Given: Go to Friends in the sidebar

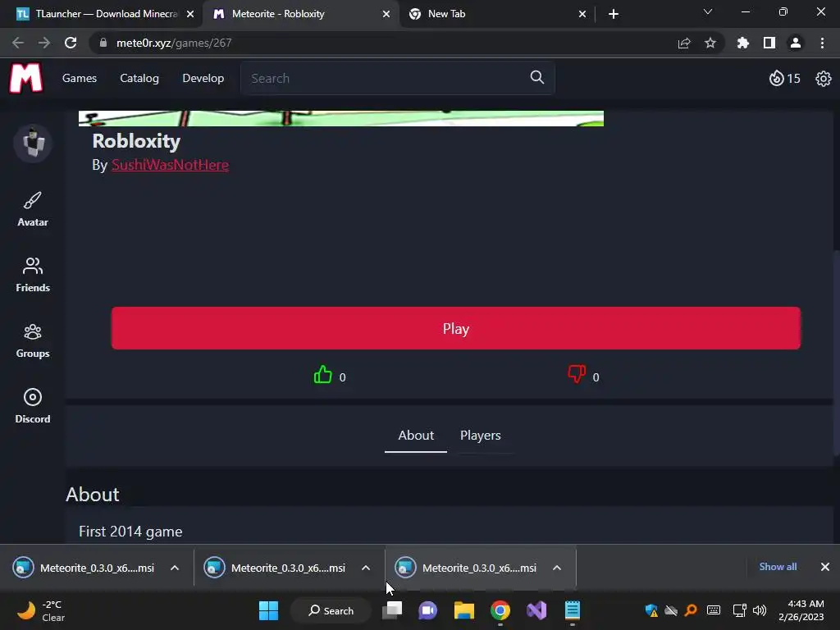Looking at the screenshot, I should coord(33,275).
